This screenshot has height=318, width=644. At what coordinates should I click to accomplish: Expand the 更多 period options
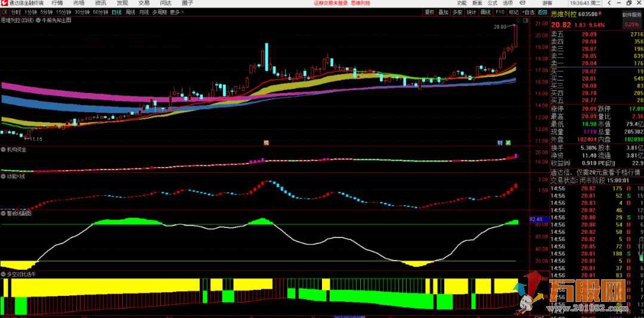click(175, 12)
